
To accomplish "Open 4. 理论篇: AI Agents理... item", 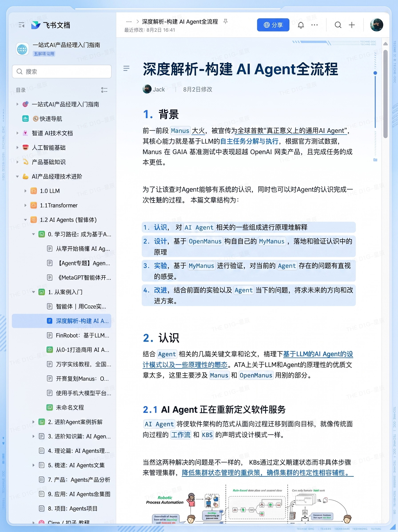I will (79, 451).
